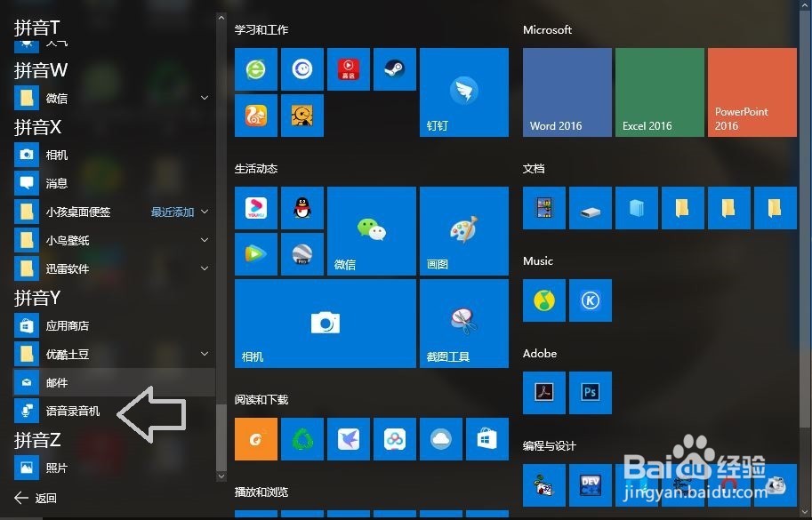Launch the Steam tile
812x520 pixels.
tap(395, 69)
